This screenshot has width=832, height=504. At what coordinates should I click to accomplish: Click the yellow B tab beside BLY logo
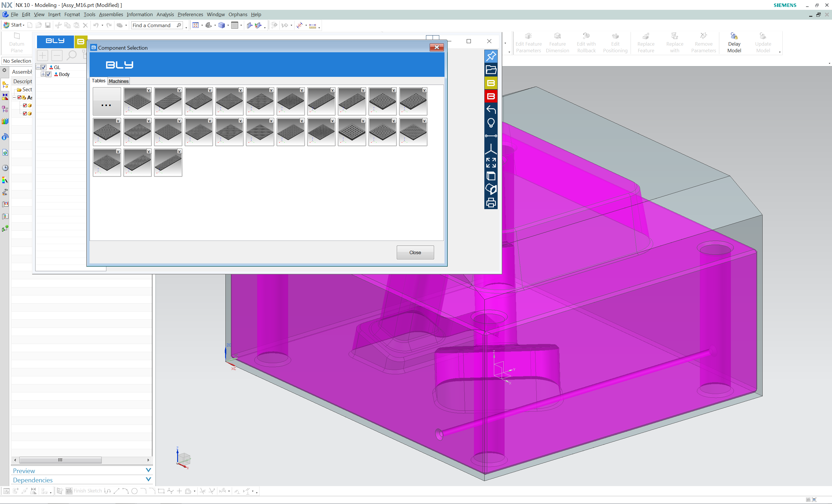(81, 42)
